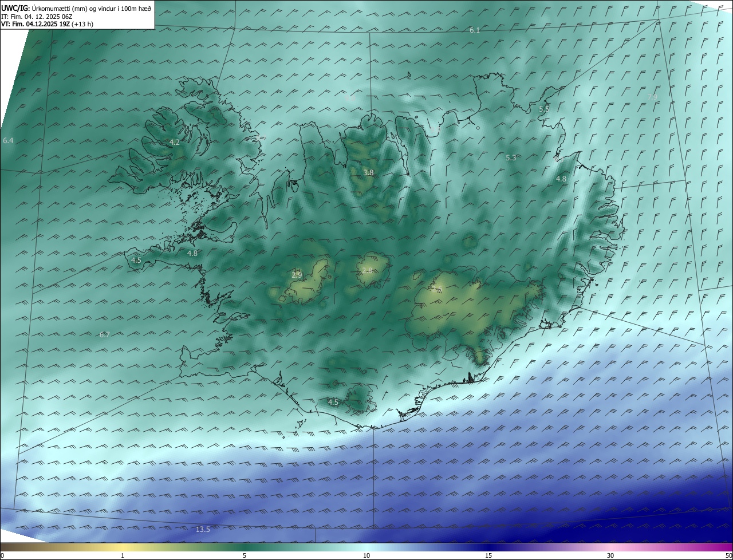Click the 10 tick on the color scale
The width and height of the screenshot is (733, 560).
[366, 555]
